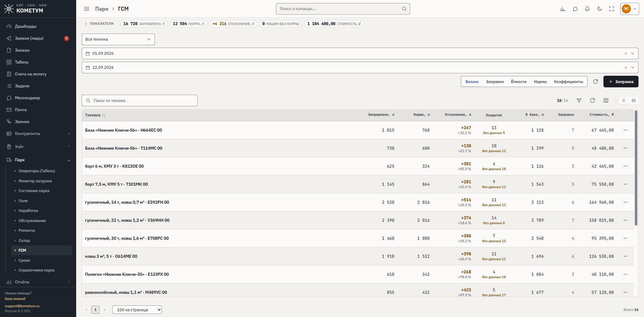Viewport: 644px width, 317px height.
Task: Open the chat bubble icon in header
Action: click(575, 9)
